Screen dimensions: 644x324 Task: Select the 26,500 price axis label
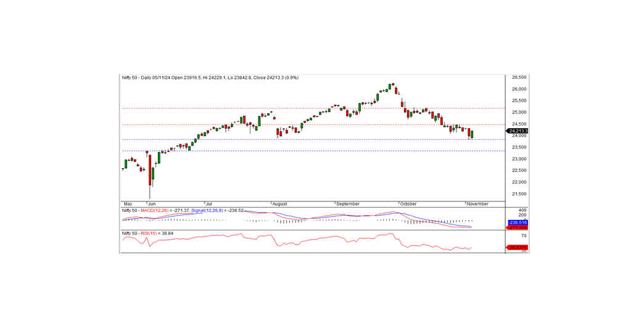(519, 78)
